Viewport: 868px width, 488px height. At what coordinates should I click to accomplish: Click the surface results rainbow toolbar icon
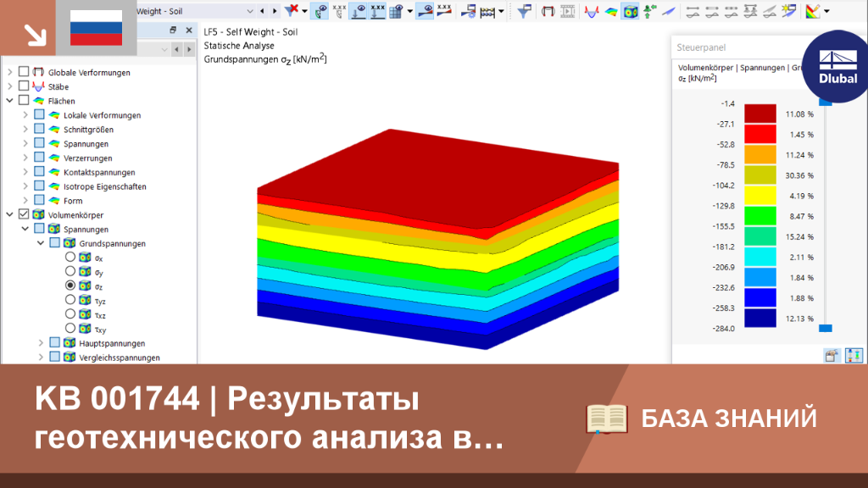611,11
